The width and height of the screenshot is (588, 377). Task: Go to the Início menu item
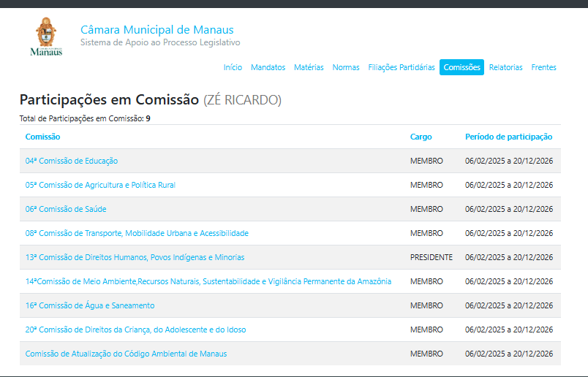click(x=233, y=67)
